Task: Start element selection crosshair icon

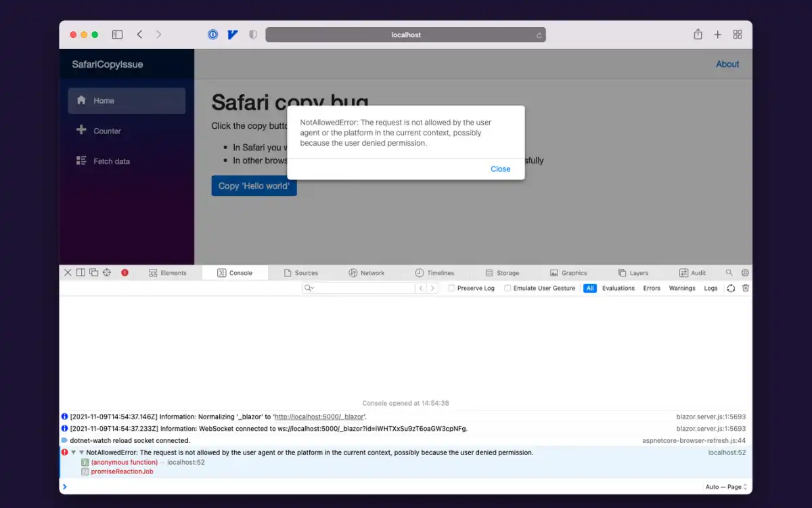Action: point(106,273)
